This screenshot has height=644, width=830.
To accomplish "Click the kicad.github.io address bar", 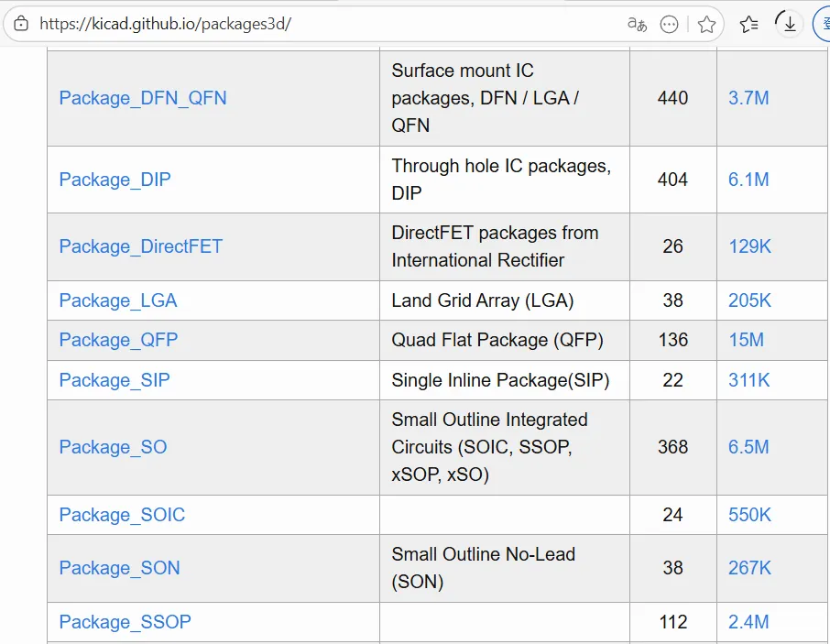I will pos(275,24).
